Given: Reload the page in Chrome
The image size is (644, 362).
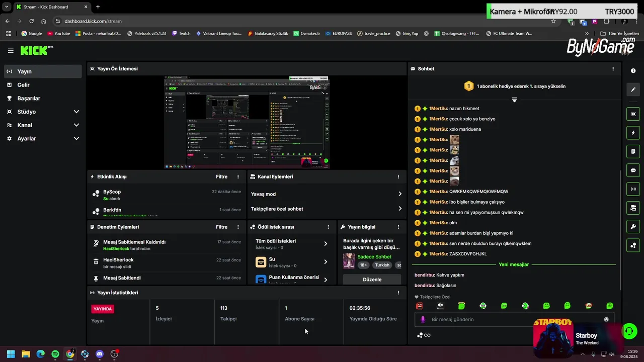Looking at the screenshot, I should tap(31, 21).
